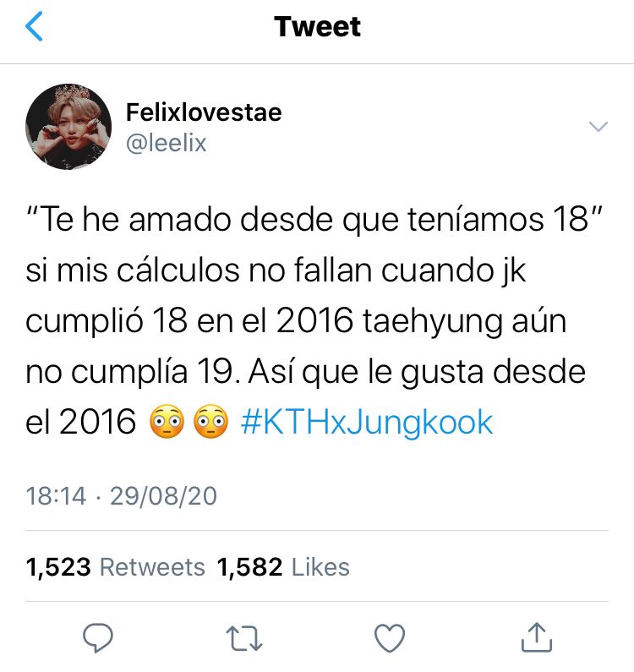Select the second flushed face emoji
The image size is (634, 672).
pyautogui.click(x=210, y=421)
